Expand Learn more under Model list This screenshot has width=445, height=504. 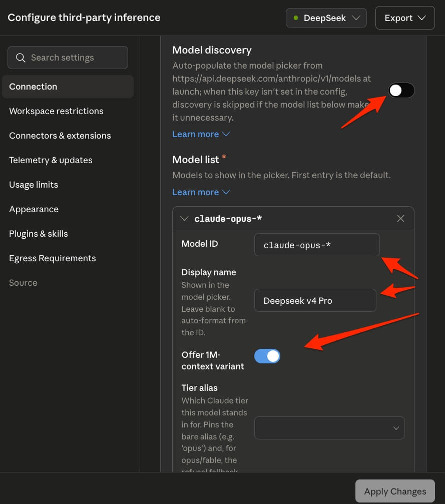pos(201,192)
